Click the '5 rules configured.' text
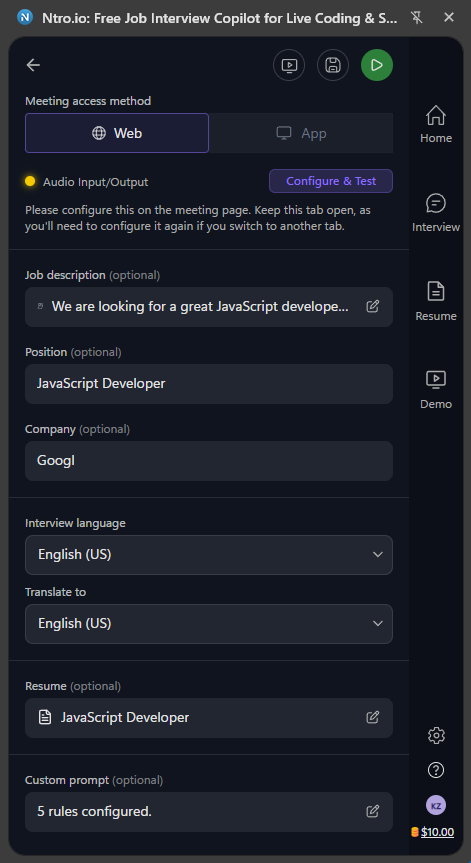471x863 pixels. 94,811
